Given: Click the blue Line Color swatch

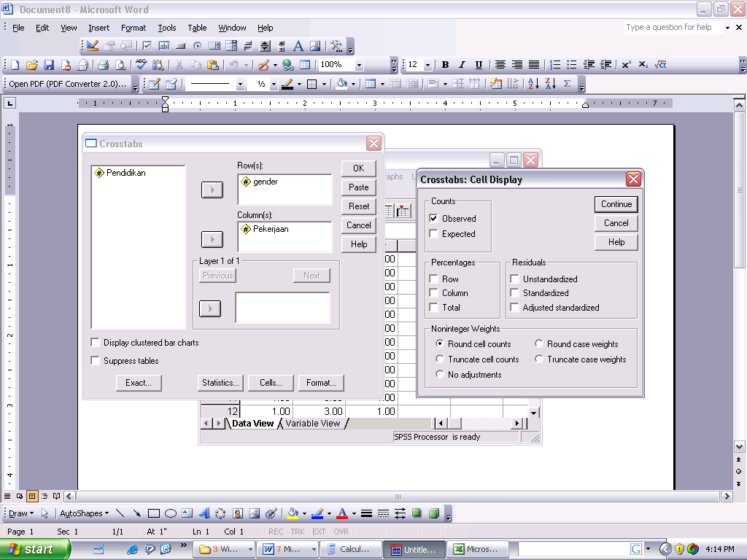Looking at the screenshot, I should pyautogui.click(x=317, y=513).
